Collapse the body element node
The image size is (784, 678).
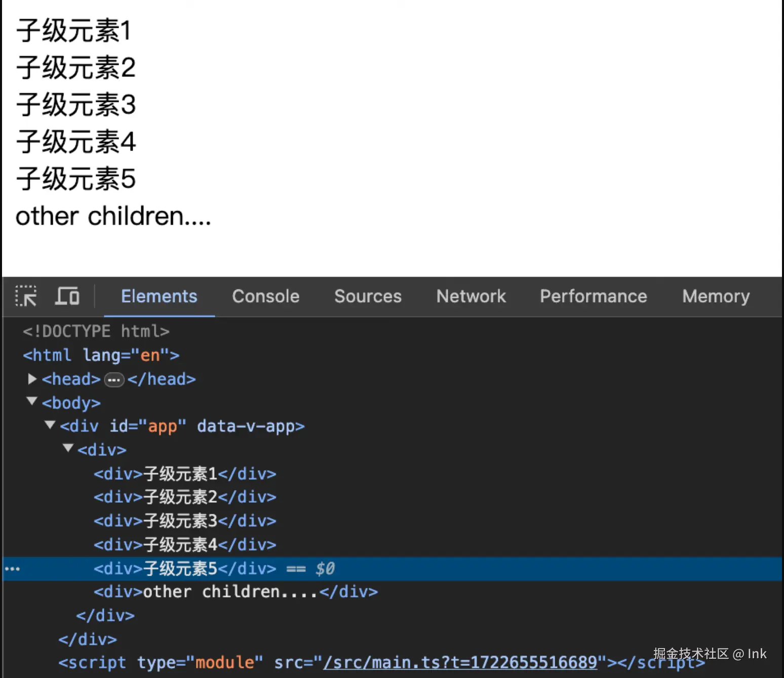[x=32, y=401]
